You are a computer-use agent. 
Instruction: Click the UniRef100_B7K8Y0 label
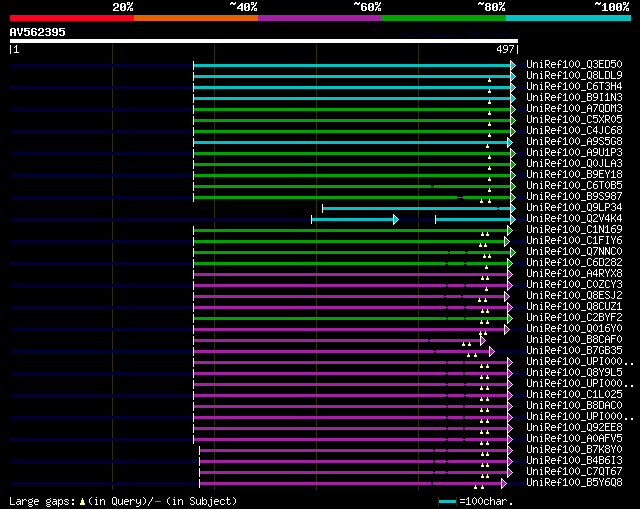(x=574, y=450)
